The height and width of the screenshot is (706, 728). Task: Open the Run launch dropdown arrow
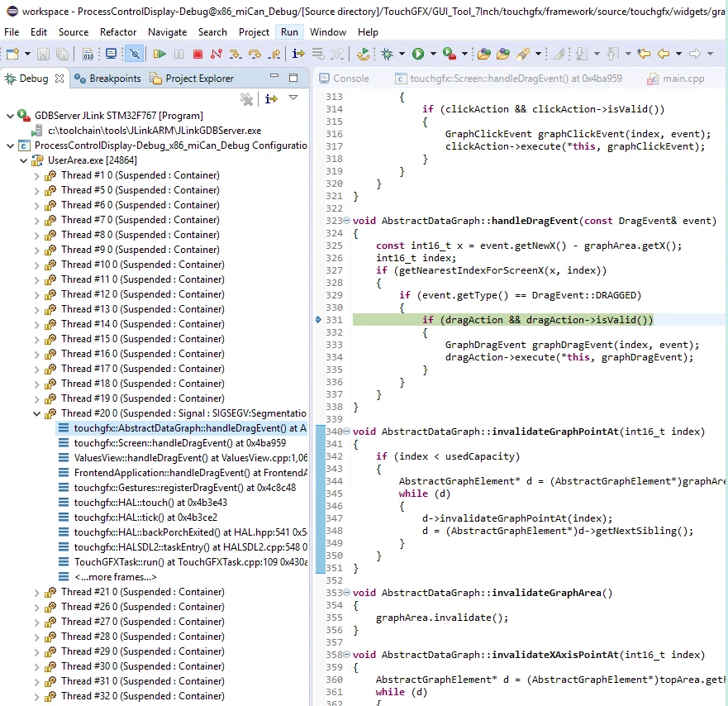coord(433,54)
